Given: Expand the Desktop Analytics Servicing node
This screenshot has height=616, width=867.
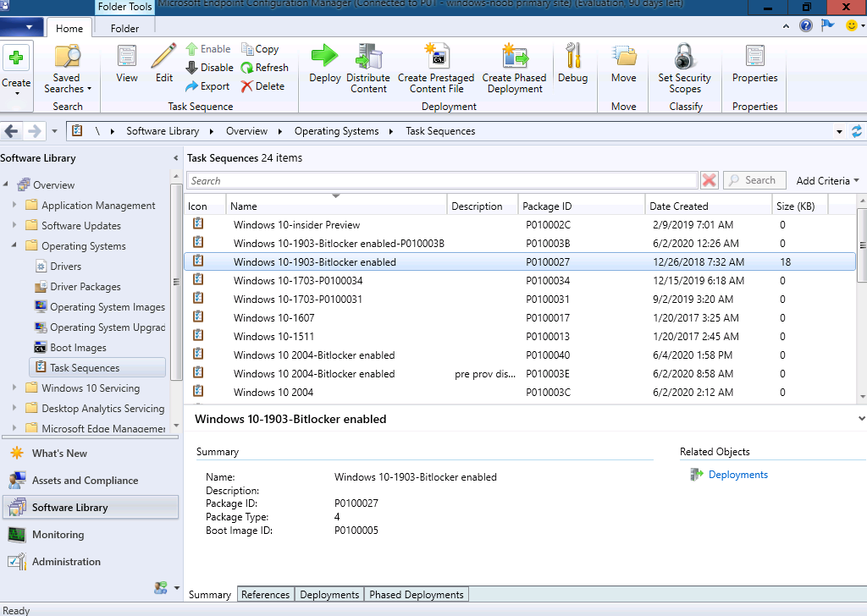Looking at the screenshot, I should (x=14, y=409).
